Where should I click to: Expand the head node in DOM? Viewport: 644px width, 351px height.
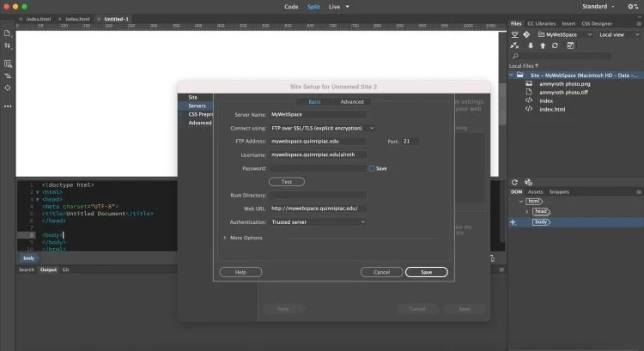[527, 211]
